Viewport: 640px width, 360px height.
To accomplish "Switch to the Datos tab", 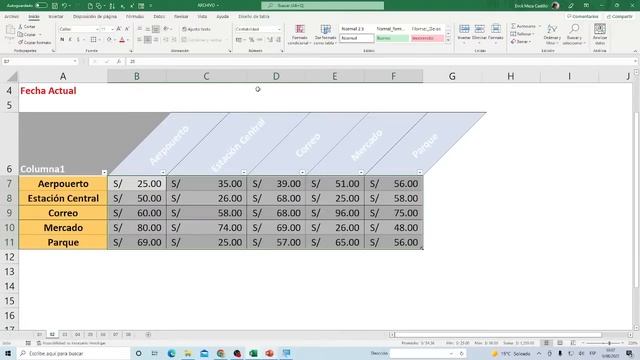I will [159, 17].
